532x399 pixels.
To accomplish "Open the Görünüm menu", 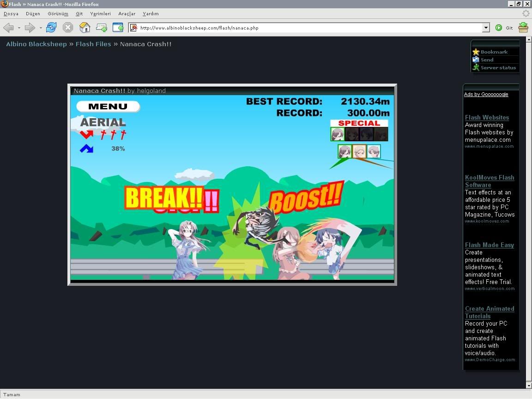I will point(58,13).
